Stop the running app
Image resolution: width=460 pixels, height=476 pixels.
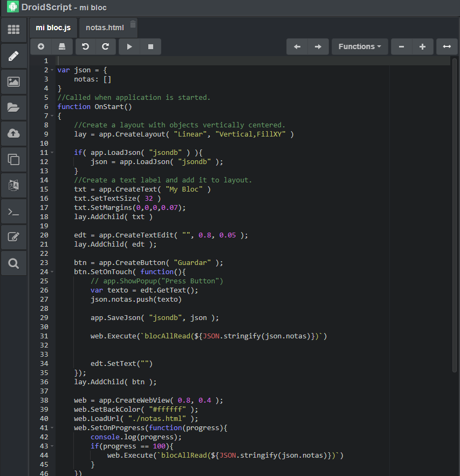pyautogui.click(x=150, y=47)
